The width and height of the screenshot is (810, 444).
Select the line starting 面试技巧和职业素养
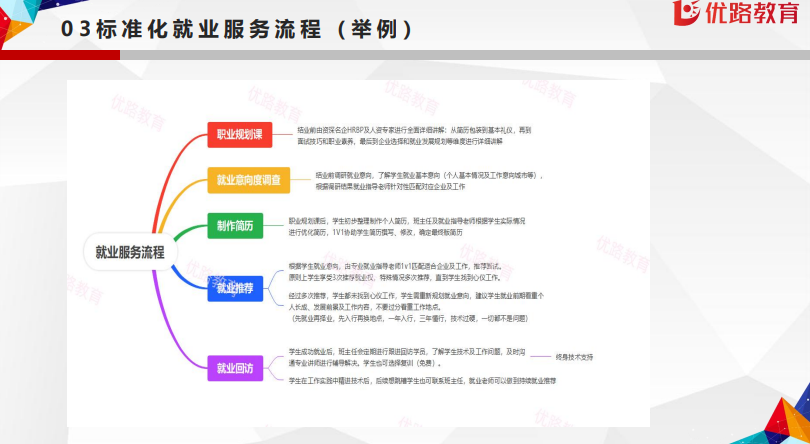[400, 141]
